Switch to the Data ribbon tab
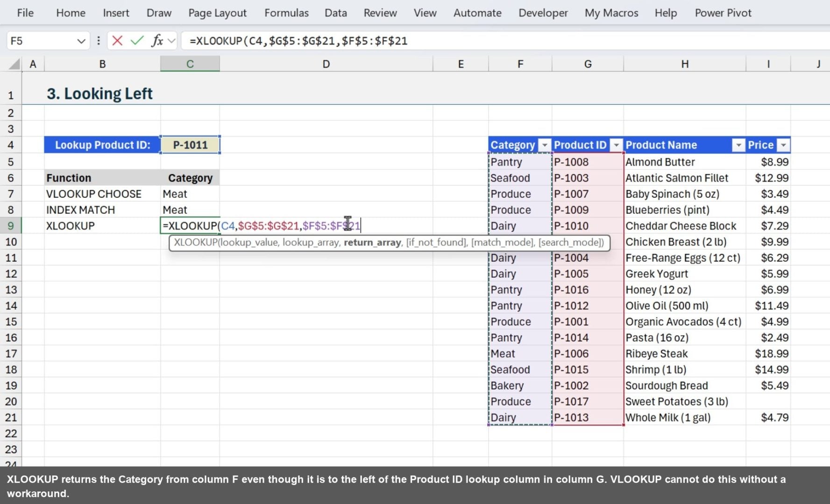This screenshot has width=830, height=504. pyautogui.click(x=335, y=13)
